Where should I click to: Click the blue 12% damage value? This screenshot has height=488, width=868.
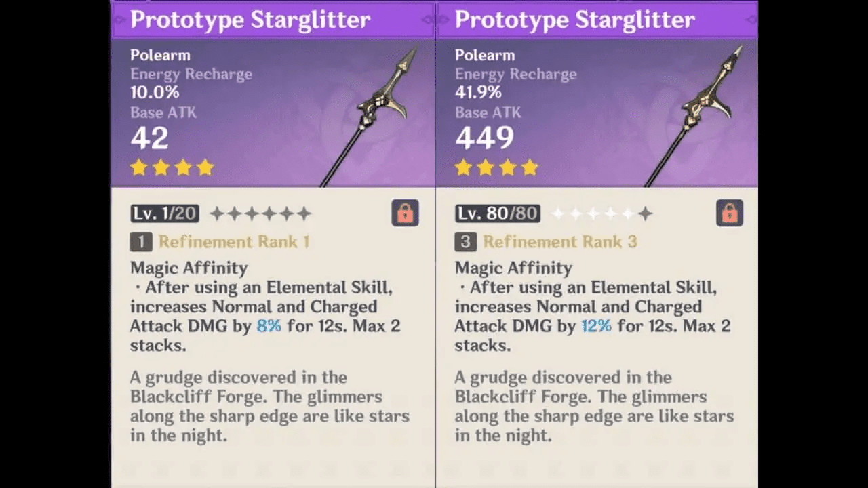596,326
